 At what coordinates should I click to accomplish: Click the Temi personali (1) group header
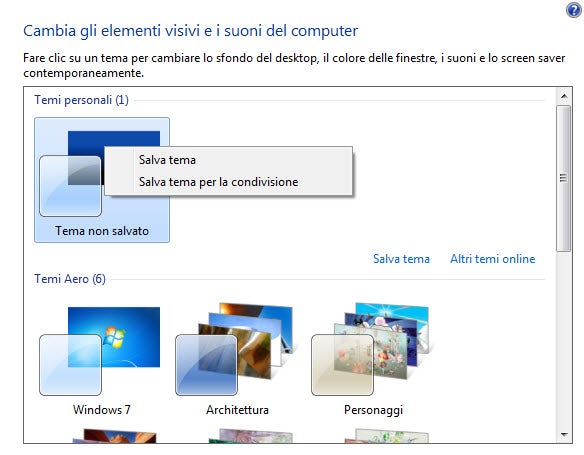[81, 100]
